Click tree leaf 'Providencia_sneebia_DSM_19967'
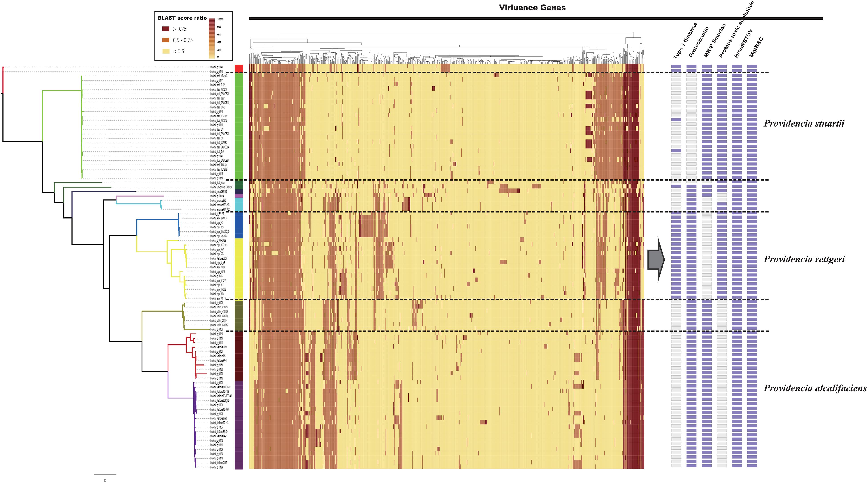Image resolution: width=868 pixels, height=483 pixels. coord(219,191)
